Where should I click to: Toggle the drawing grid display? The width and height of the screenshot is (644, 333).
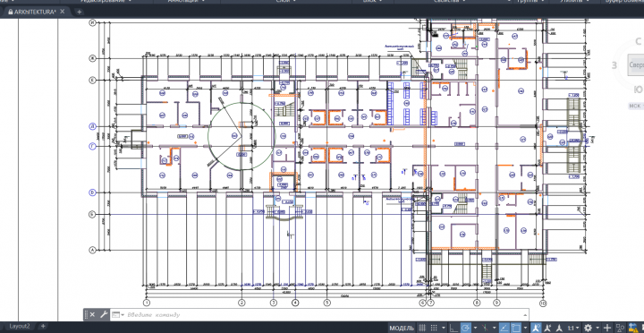click(x=422, y=328)
